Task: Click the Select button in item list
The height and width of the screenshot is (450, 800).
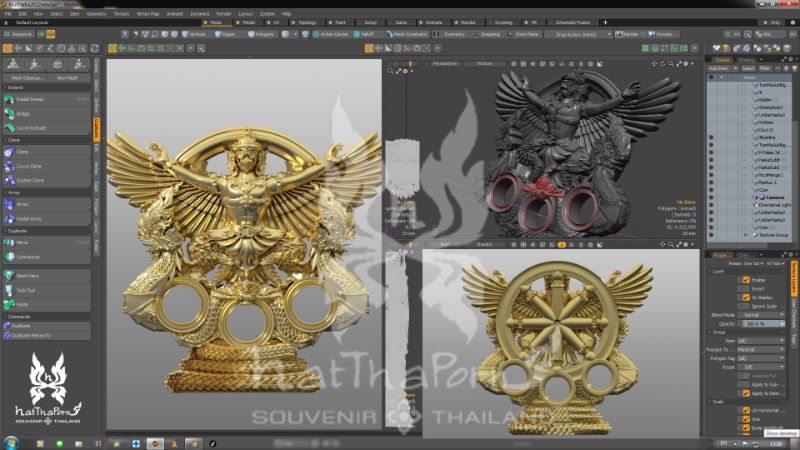Action: click(748, 68)
